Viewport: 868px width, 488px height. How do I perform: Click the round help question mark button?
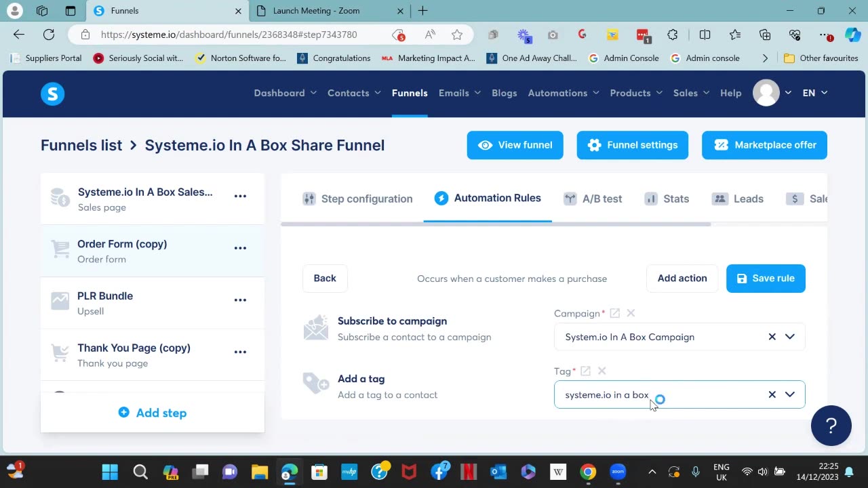point(831,426)
